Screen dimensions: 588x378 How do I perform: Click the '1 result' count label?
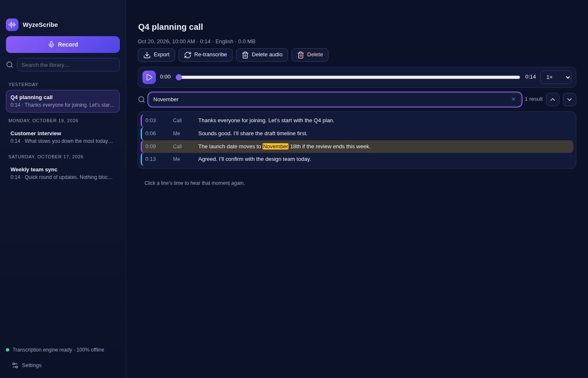coord(533,99)
